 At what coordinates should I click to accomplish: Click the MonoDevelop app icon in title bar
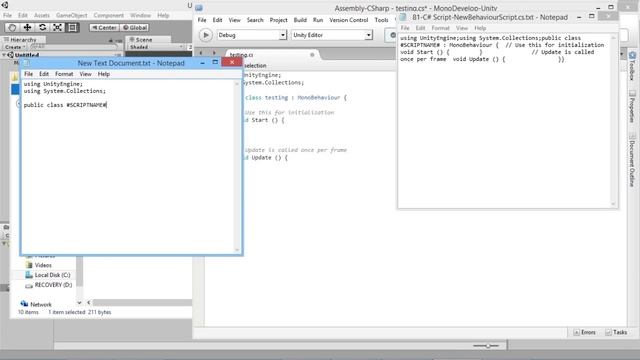tap(199, 8)
